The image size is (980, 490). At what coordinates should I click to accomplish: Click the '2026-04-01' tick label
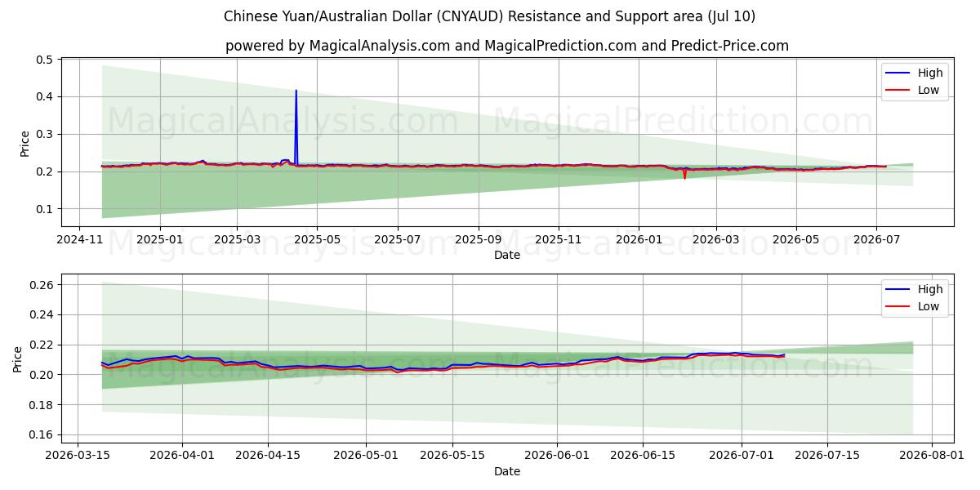[181, 456]
